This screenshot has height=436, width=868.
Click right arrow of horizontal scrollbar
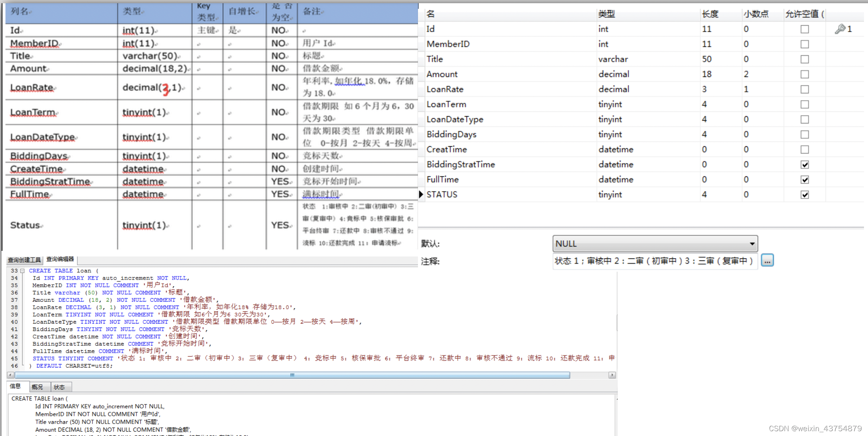tap(612, 375)
